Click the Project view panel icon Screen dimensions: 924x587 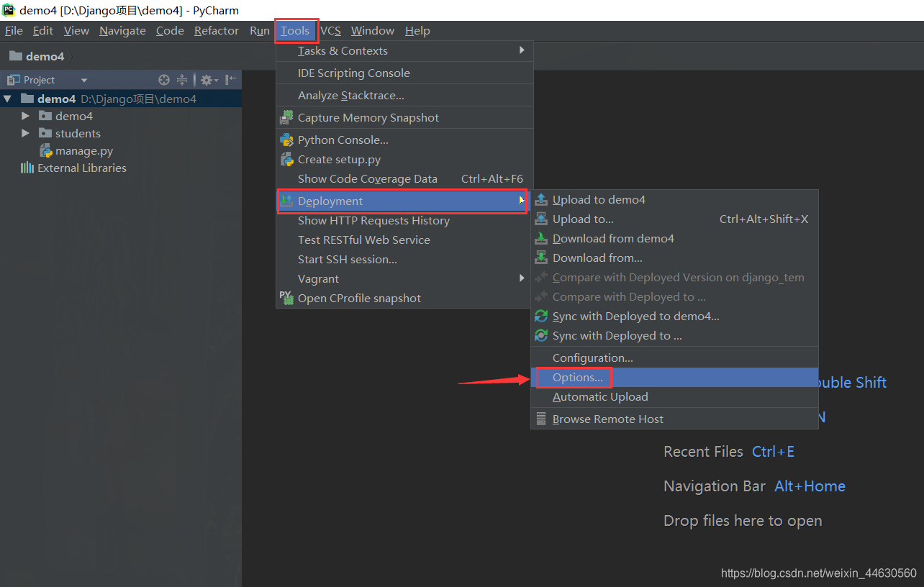coord(14,80)
